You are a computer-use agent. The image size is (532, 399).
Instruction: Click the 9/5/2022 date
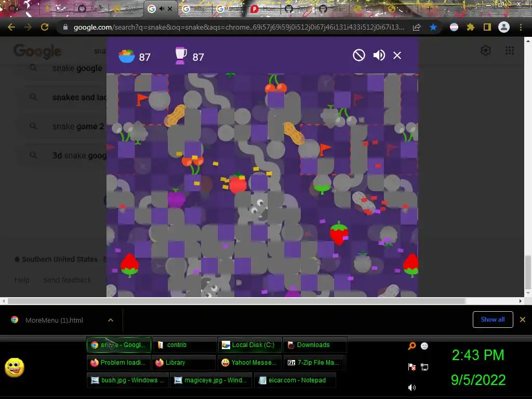click(478, 380)
